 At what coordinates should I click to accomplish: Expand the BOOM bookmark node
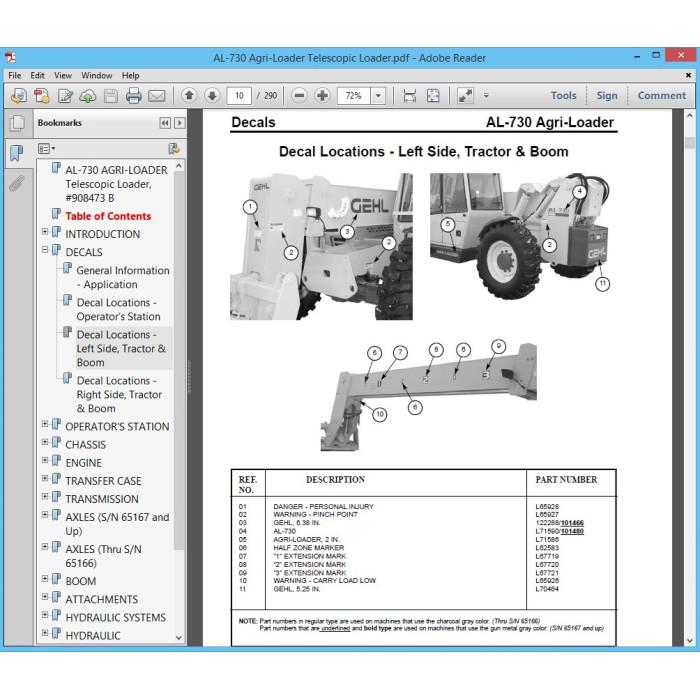coord(45,579)
